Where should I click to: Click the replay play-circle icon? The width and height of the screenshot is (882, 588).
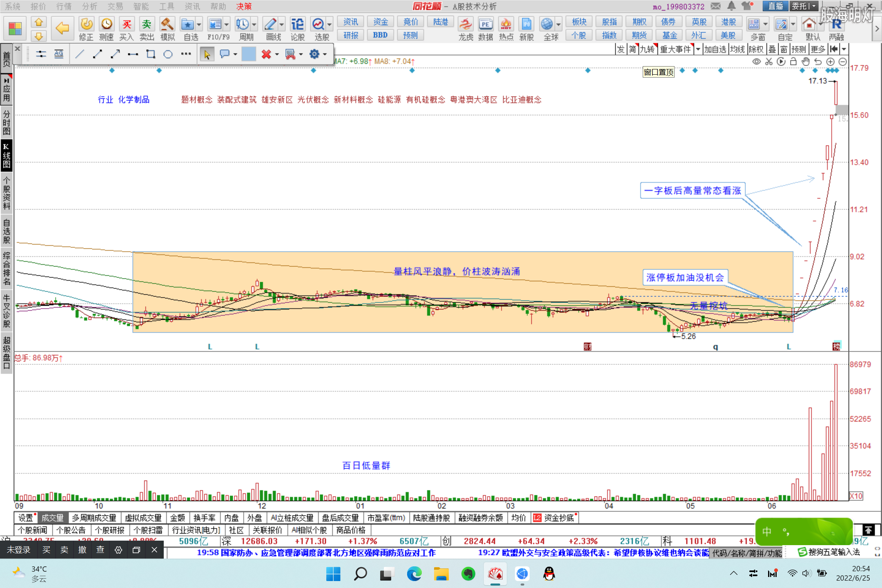pos(781,62)
